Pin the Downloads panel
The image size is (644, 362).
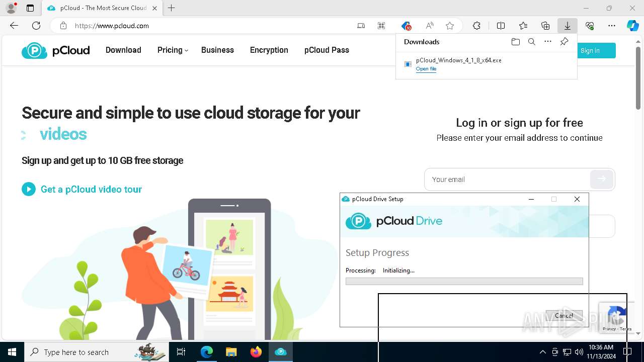coord(564,42)
